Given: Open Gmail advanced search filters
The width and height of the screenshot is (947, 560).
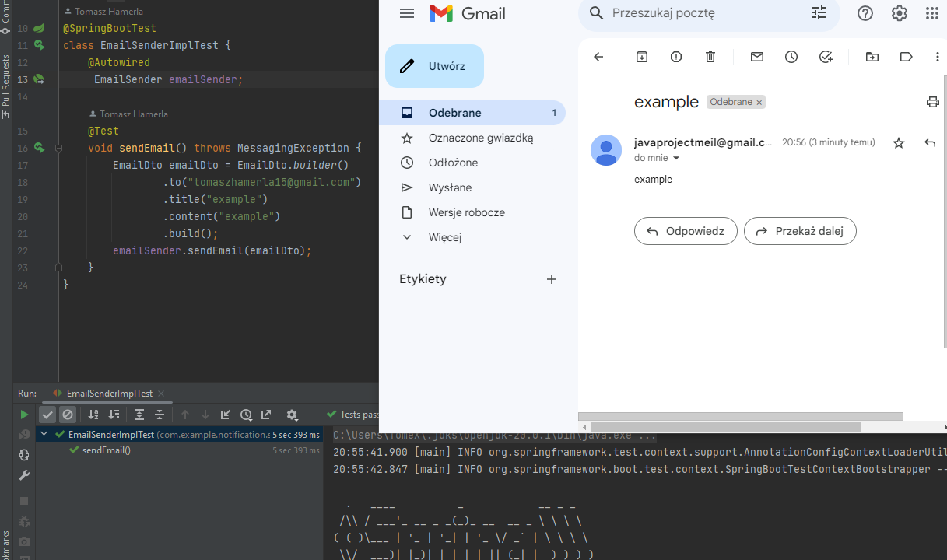Looking at the screenshot, I should (x=818, y=12).
